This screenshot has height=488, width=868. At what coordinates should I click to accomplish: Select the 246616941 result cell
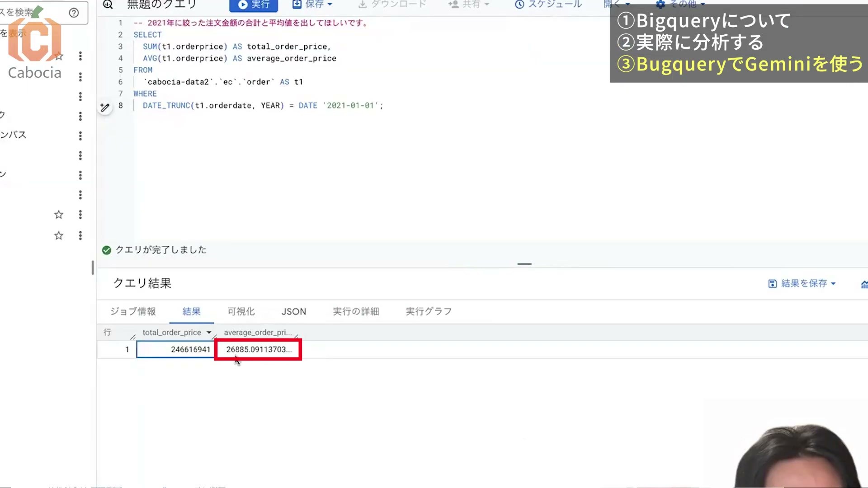(175, 349)
